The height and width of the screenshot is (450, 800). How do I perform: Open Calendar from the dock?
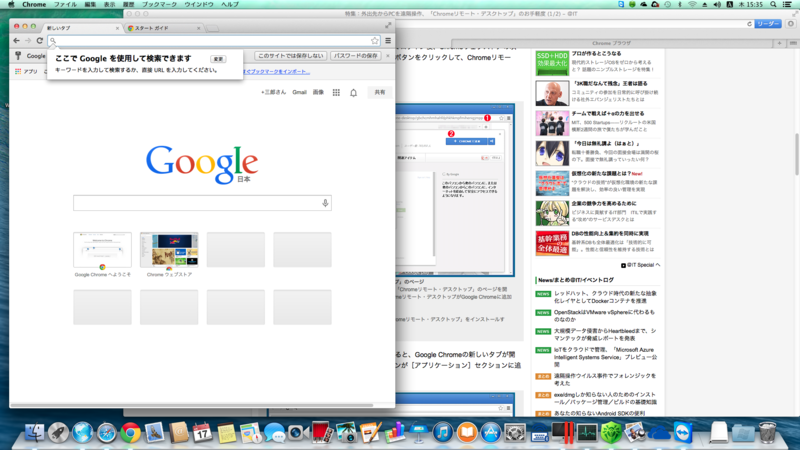pyautogui.click(x=203, y=433)
